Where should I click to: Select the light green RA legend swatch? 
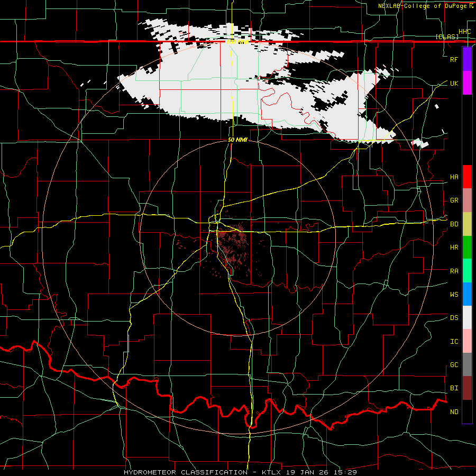467,271
